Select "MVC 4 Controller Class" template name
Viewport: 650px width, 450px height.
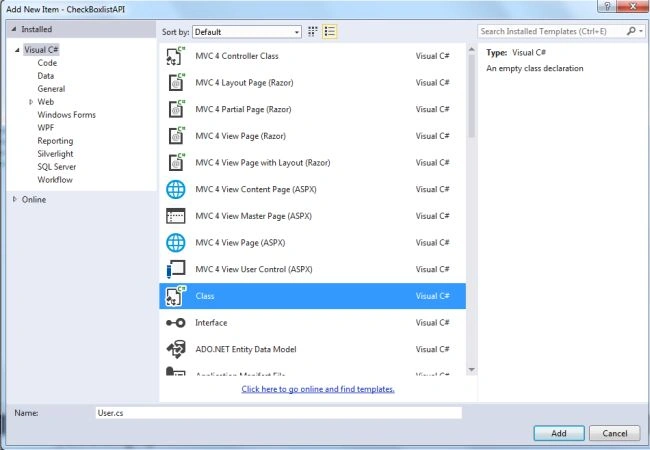click(237, 56)
